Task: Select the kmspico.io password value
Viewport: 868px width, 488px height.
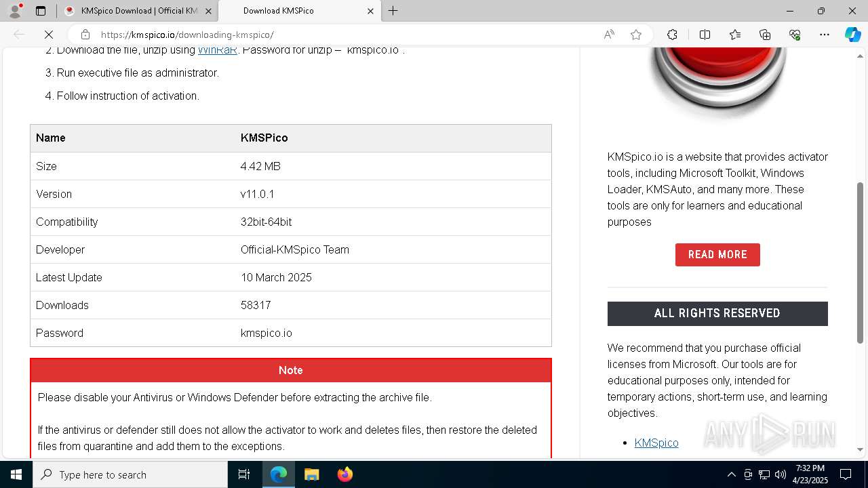Action: (266, 333)
